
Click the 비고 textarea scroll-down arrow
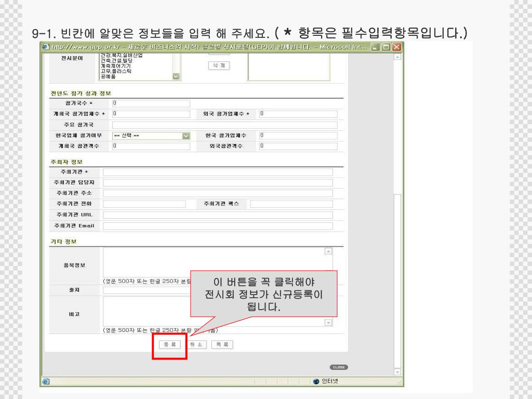pos(328,322)
